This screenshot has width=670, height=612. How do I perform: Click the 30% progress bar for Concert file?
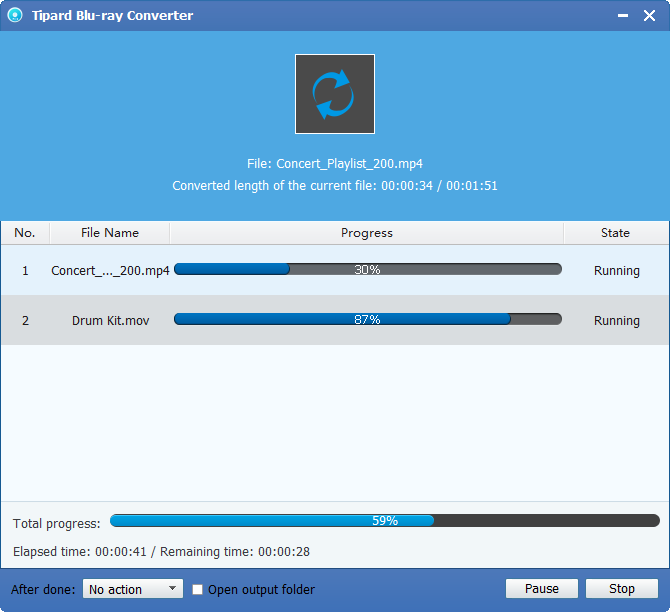(367, 269)
